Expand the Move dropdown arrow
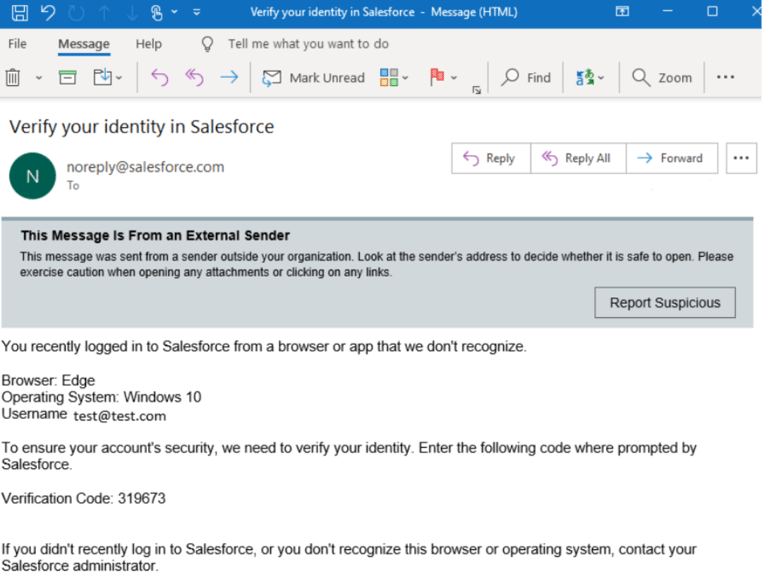Screen dimensions: 762x574 [x=119, y=78]
